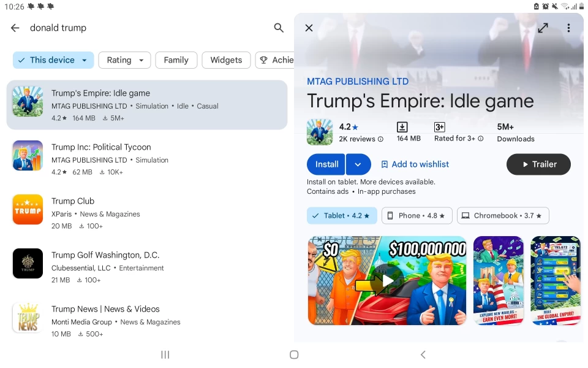This screenshot has width=588, height=368.
Task: Open the Rating filter dropdown
Action: coord(124,60)
